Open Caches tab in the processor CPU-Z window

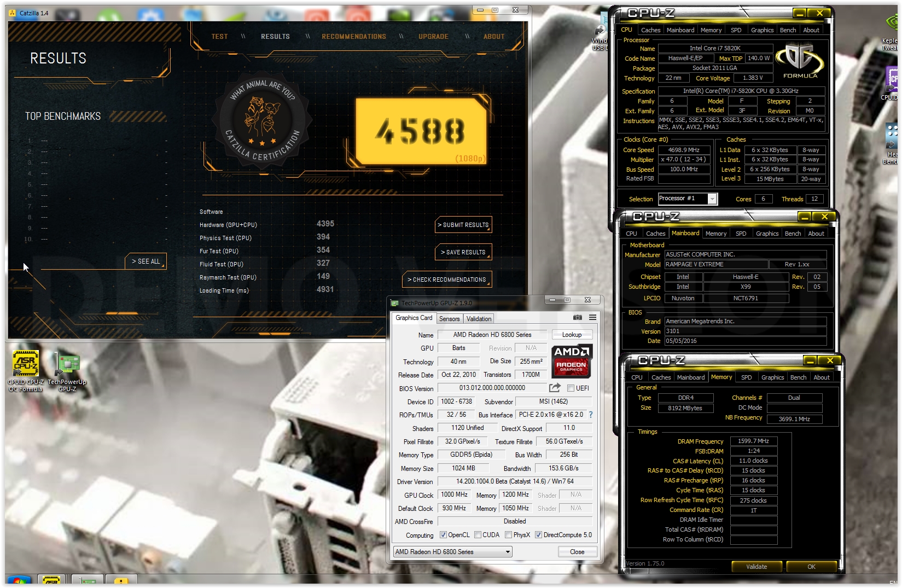(x=650, y=30)
